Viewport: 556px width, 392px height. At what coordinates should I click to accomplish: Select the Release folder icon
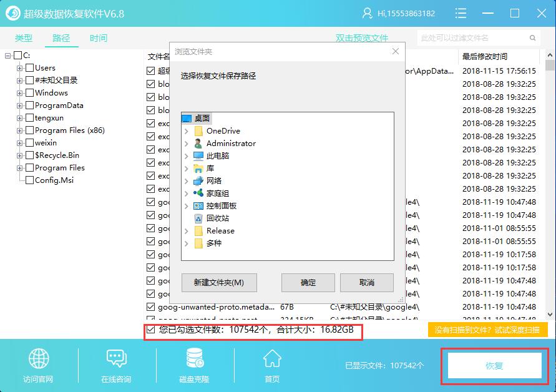coord(198,230)
